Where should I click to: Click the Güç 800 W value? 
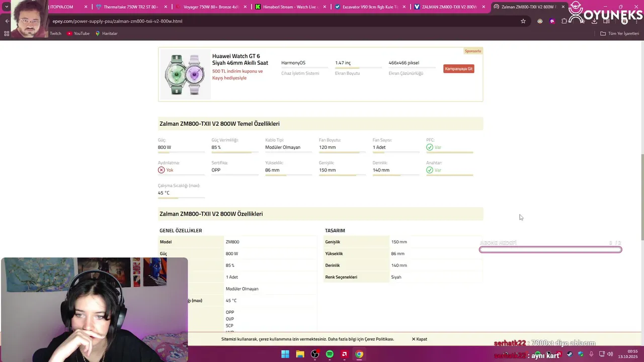[165, 147]
